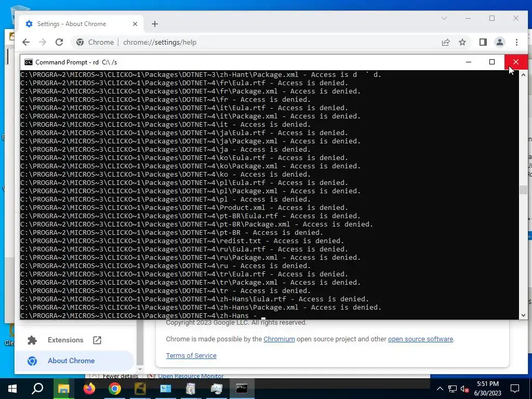Open the Terms of Service link
Image resolution: width=532 pixels, height=399 pixels.
[x=191, y=355]
